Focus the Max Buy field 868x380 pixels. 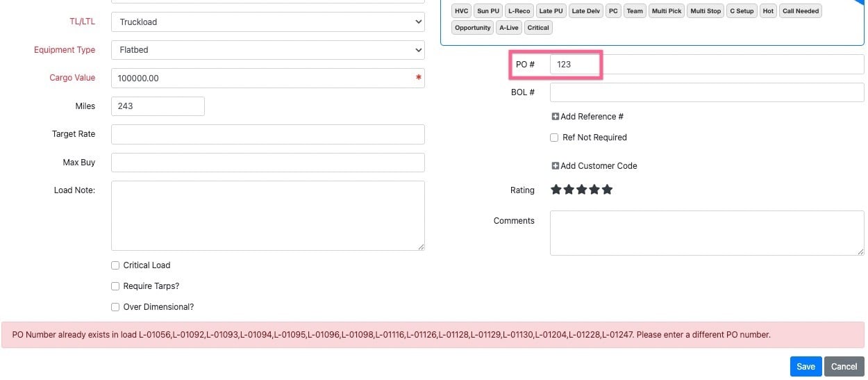(267, 163)
